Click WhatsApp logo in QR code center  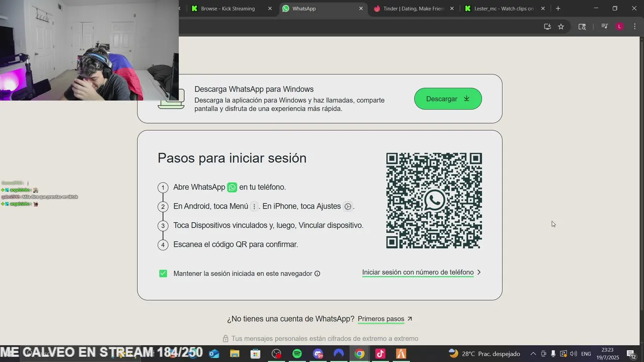(434, 201)
